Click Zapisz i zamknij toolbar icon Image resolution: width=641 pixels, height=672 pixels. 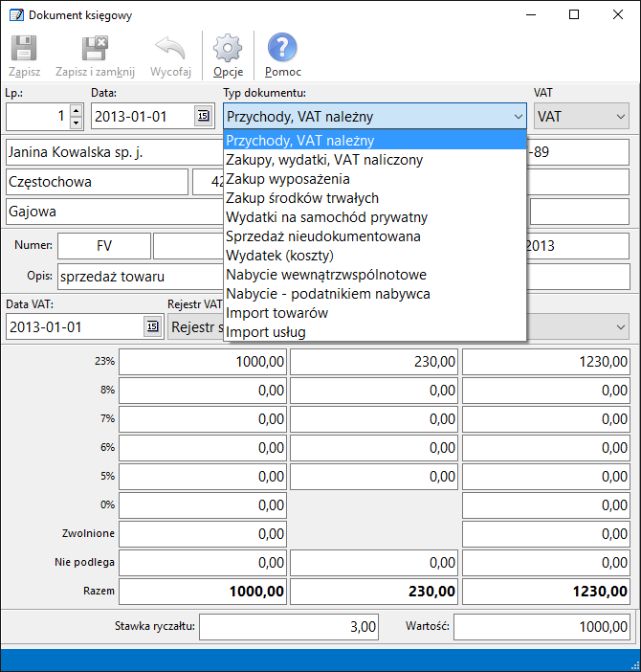[x=95, y=49]
